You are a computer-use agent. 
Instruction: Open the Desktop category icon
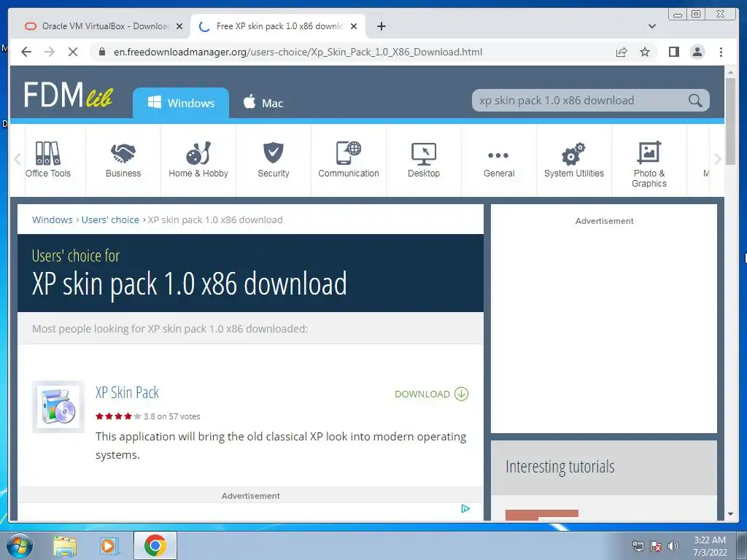424,154
